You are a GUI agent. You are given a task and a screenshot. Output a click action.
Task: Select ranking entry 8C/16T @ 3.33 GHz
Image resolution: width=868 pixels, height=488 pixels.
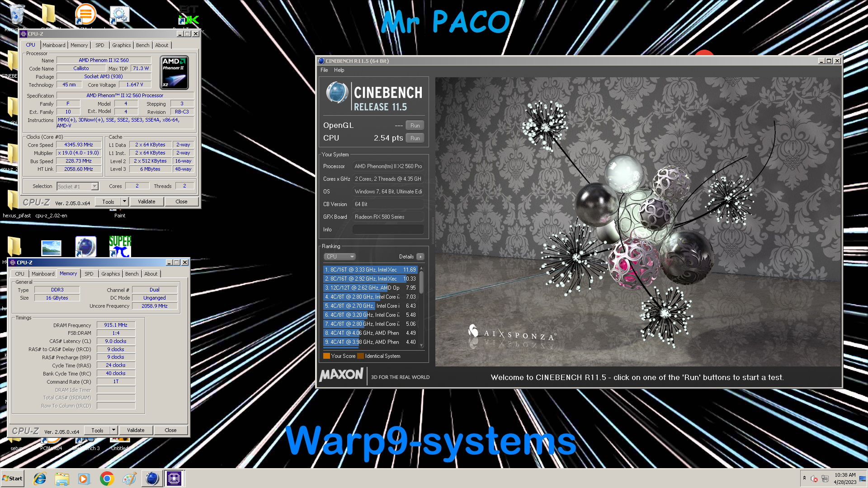pyautogui.click(x=370, y=270)
